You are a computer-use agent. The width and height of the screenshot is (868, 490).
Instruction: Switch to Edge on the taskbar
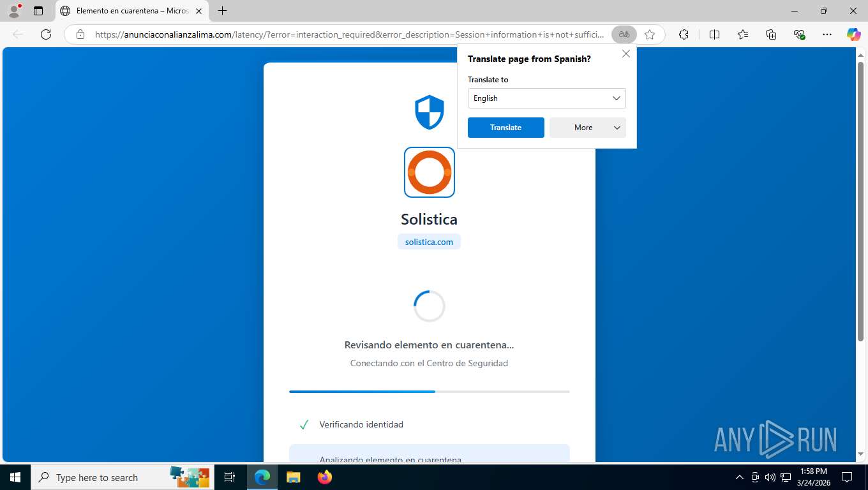coord(262,477)
